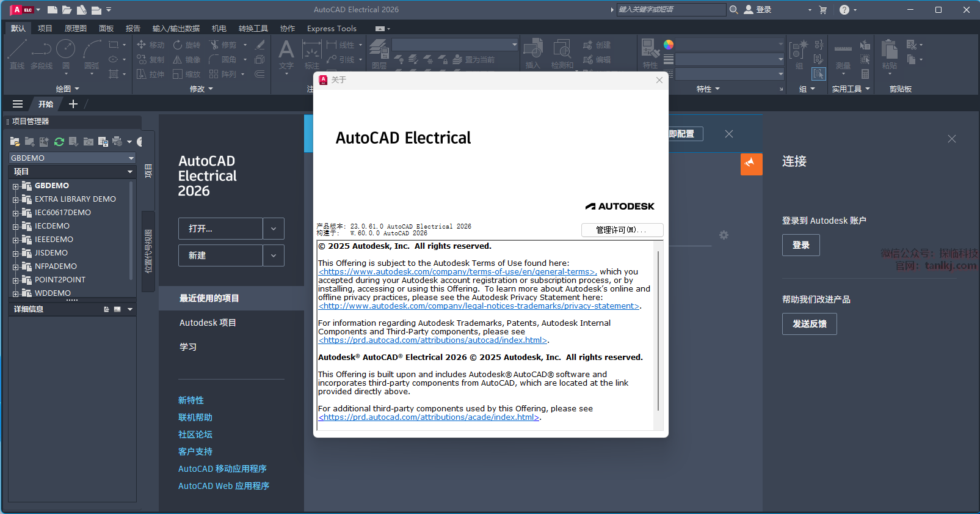The image size is (980, 514).
Task: Switch to the 原理图 ribbon tab
Action: (75, 29)
